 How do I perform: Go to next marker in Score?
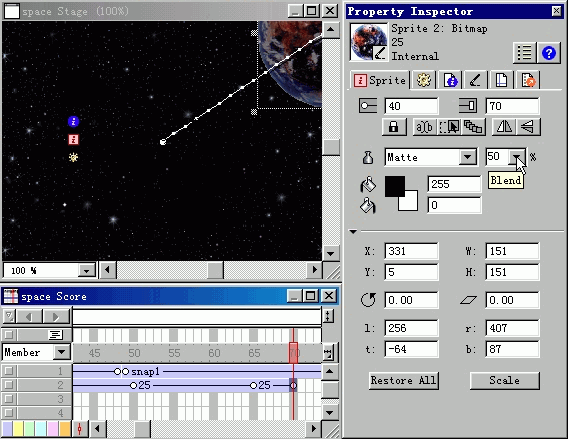pos(56,317)
